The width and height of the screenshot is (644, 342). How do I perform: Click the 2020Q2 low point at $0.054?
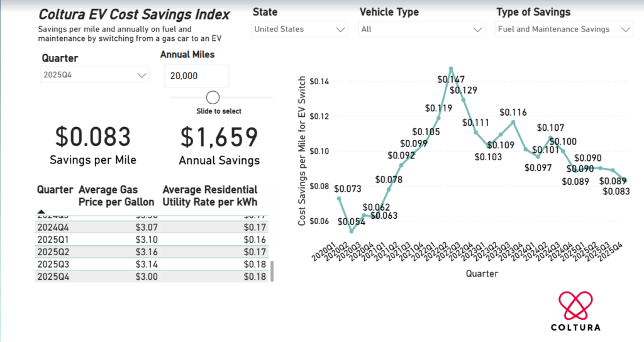pyautogui.click(x=352, y=231)
